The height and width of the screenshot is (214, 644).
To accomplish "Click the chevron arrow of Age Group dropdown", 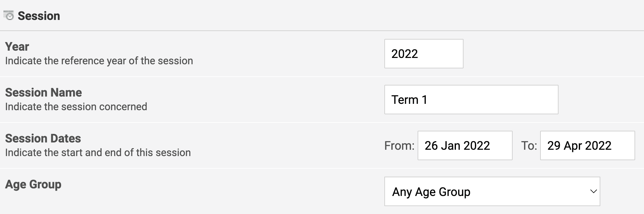I will tap(593, 192).
